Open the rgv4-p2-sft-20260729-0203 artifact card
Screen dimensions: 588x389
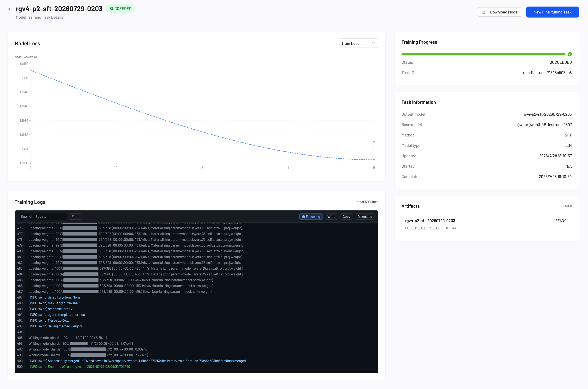pyautogui.click(x=486, y=224)
